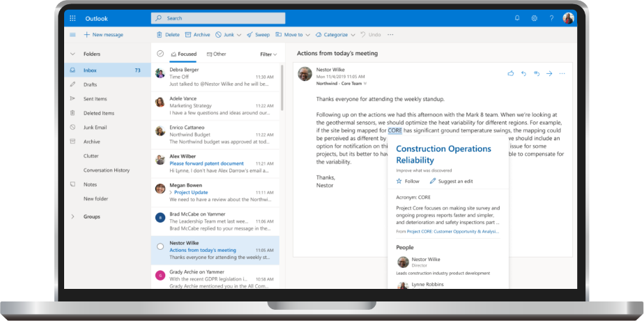Open the Sent Items folder
This screenshot has width=644, height=321.
coord(107,98)
